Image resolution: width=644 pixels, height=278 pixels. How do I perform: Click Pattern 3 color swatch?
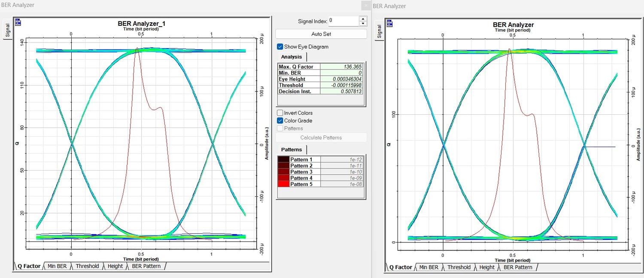[x=283, y=172]
